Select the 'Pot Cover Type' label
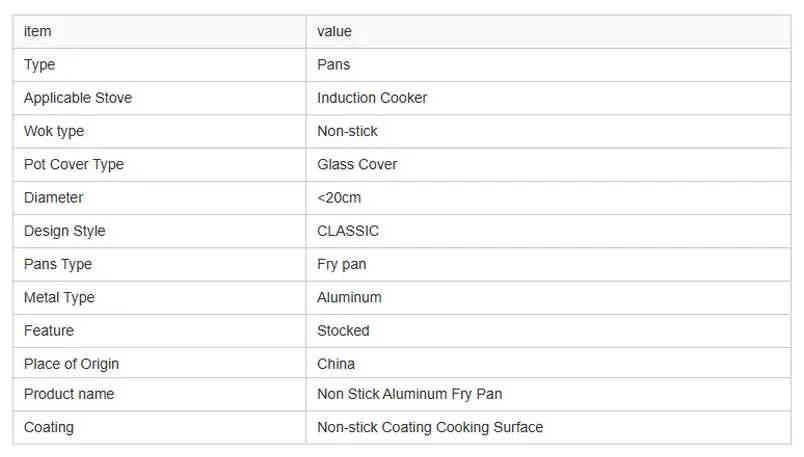The height and width of the screenshot is (457, 804). click(74, 164)
